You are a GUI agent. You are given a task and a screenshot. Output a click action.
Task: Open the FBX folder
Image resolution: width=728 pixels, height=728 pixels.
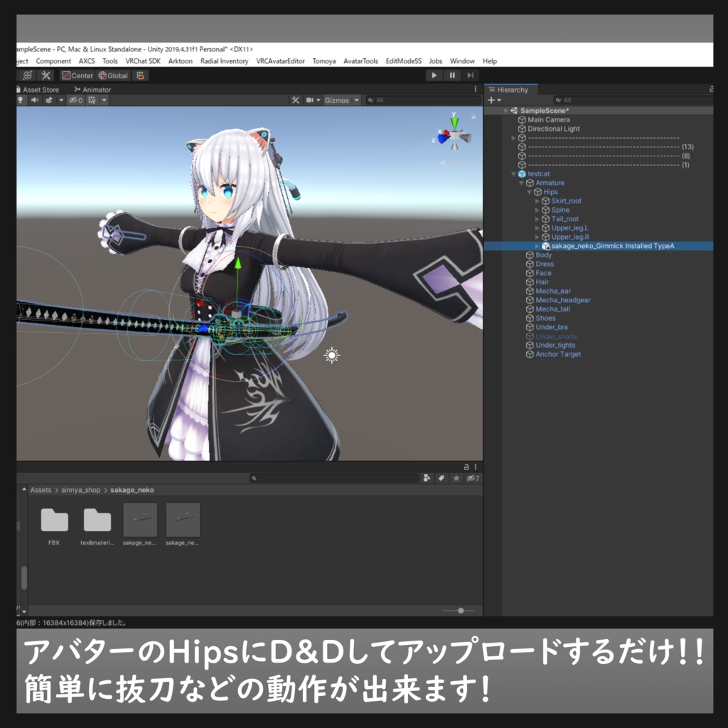54,525
